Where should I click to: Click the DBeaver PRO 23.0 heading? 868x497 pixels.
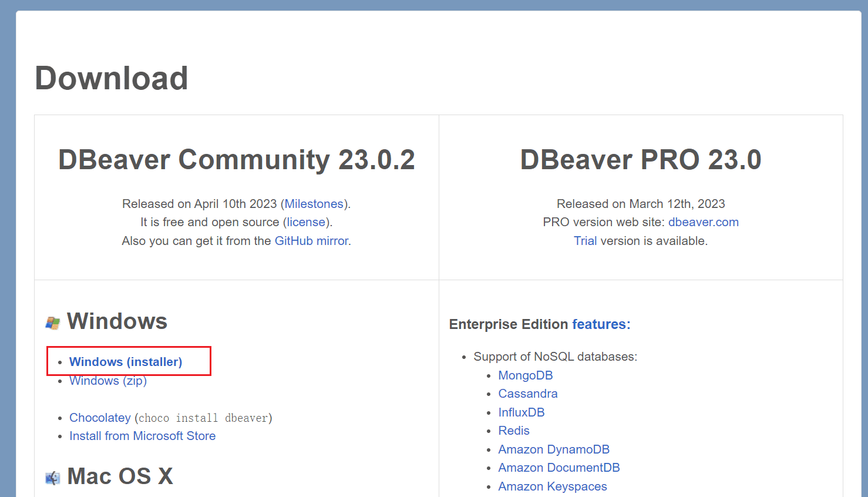641,160
